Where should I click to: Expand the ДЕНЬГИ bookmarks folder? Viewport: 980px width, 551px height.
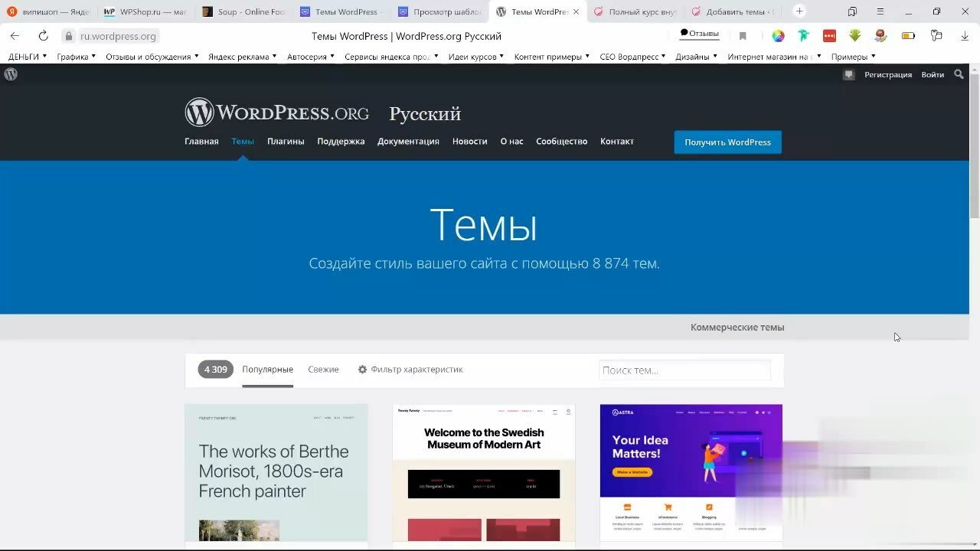point(28,57)
